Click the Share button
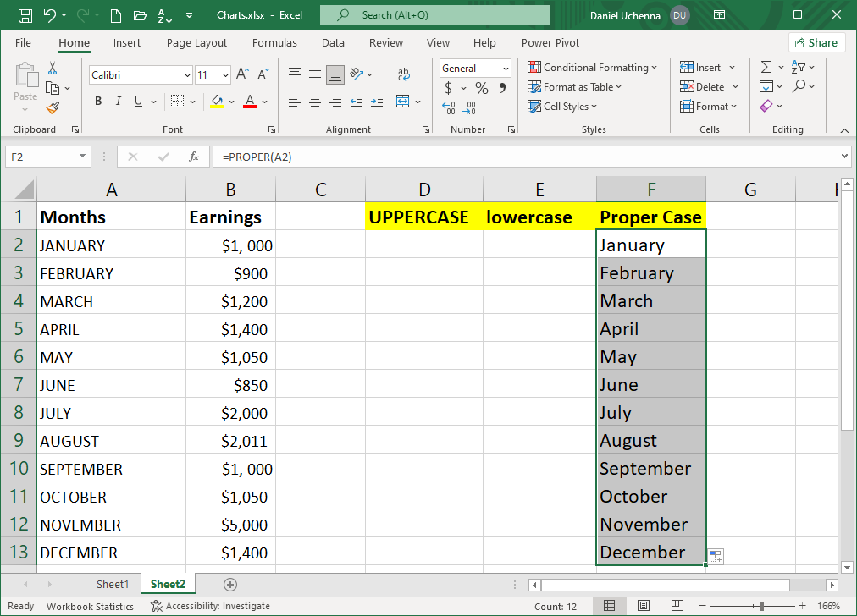 (x=816, y=43)
